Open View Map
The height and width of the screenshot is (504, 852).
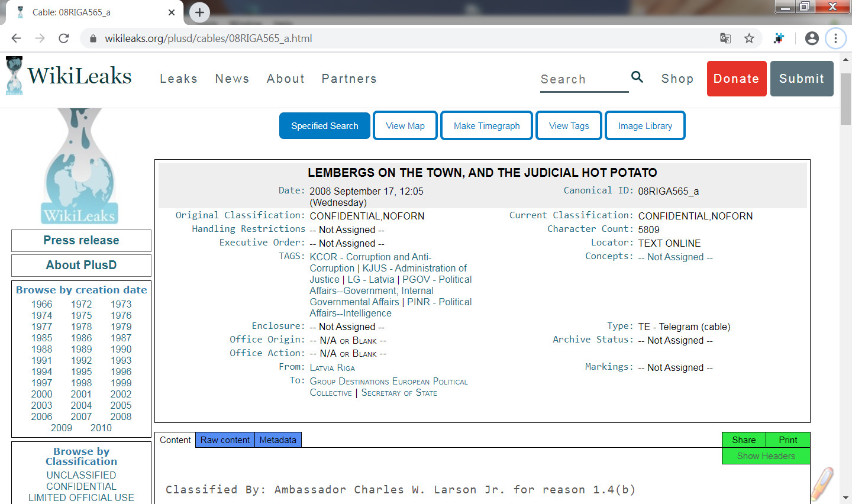pos(405,126)
